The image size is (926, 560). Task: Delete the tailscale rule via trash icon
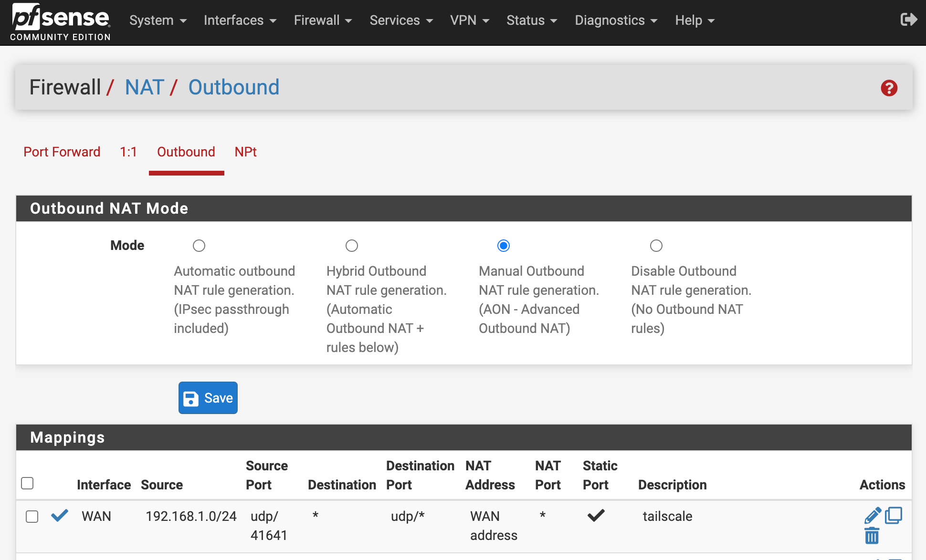pos(872,536)
